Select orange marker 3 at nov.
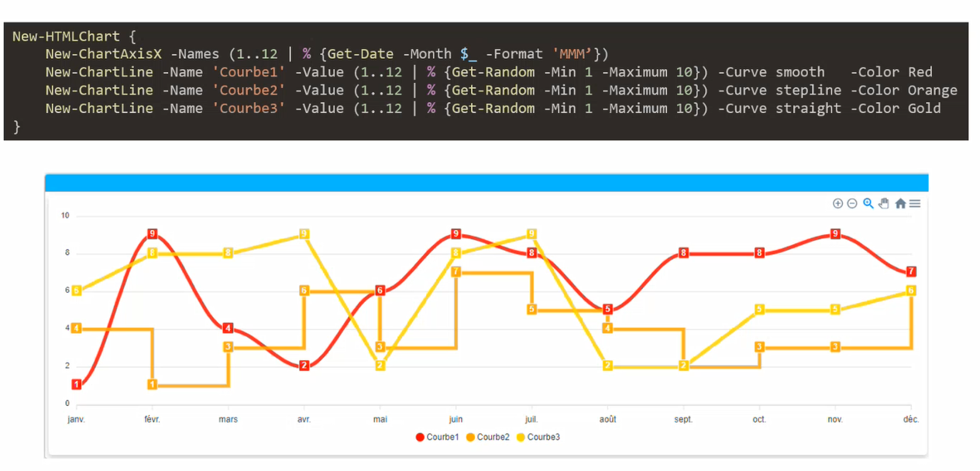This screenshot has height=471, width=980. (x=835, y=346)
